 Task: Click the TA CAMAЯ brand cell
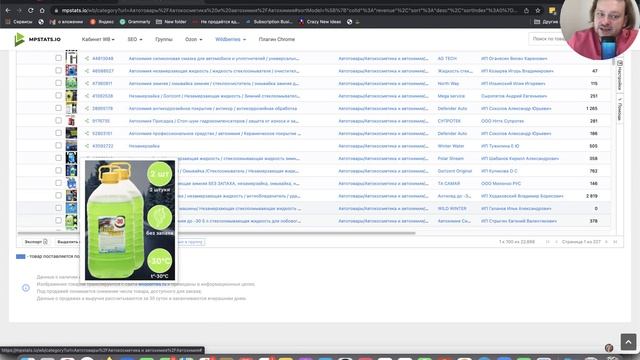(449, 183)
